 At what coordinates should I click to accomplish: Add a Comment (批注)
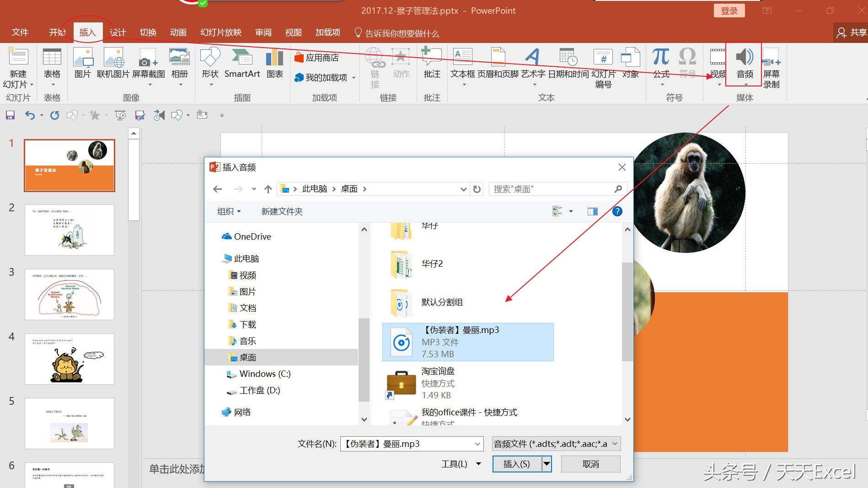[x=432, y=63]
